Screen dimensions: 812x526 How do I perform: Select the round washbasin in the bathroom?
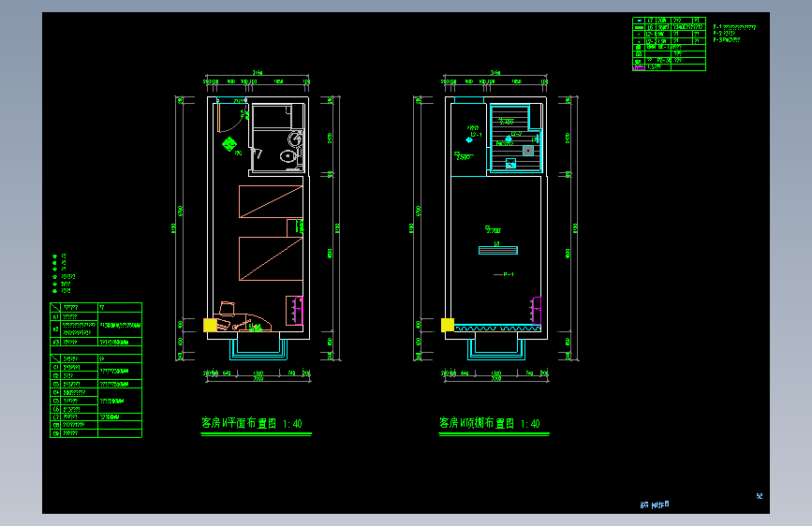295,139
